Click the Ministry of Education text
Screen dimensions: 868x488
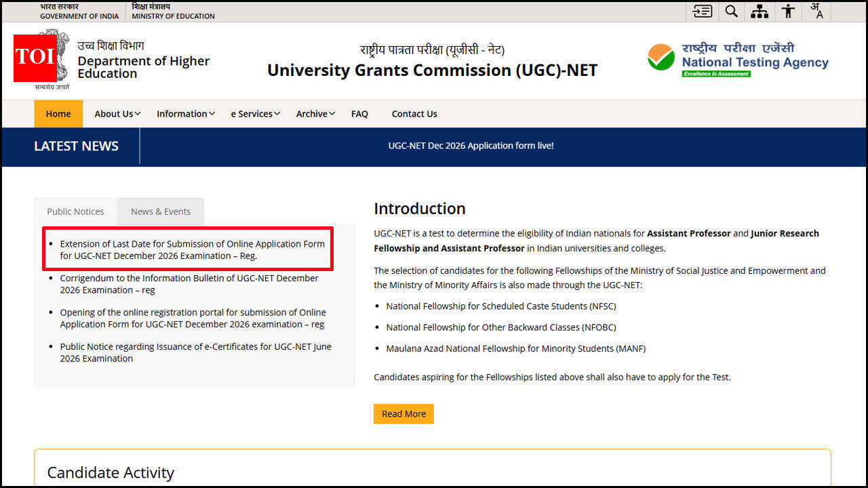[174, 16]
